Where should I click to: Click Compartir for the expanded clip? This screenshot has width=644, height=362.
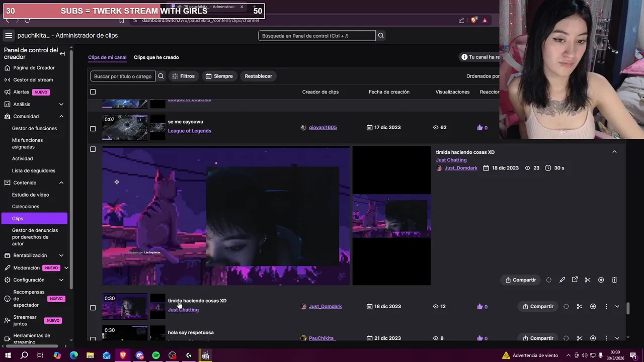point(521,280)
